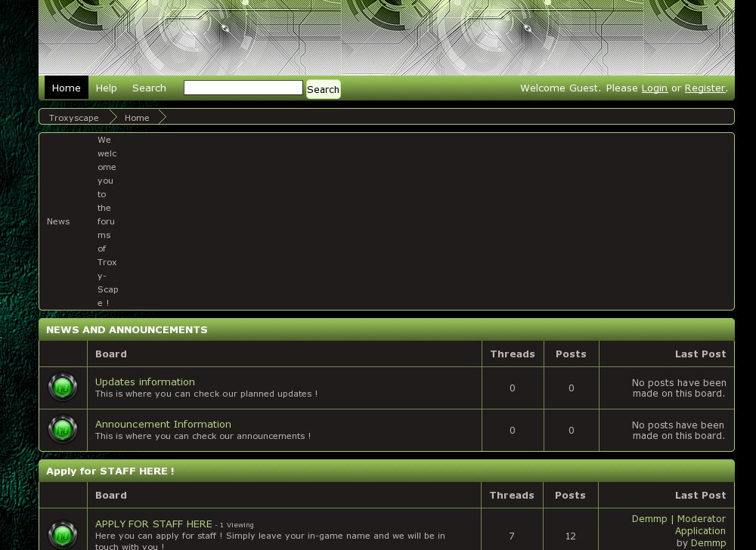Open the Search menu item
Image resolution: width=756 pixels, height=550 pixels.
[149, 88]
